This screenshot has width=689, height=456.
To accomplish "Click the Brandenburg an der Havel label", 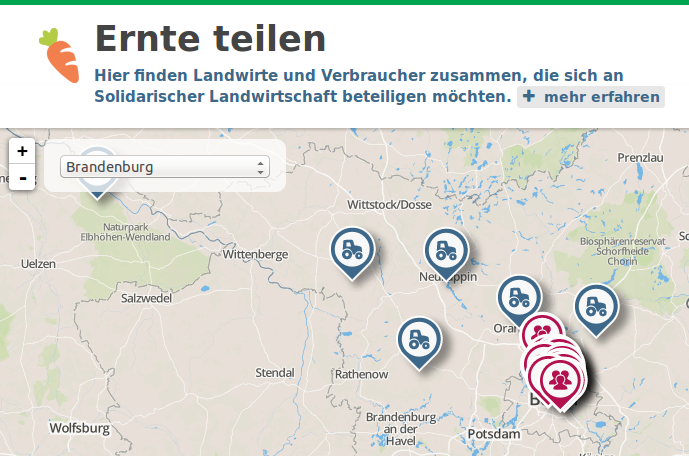I will (401, 429).
